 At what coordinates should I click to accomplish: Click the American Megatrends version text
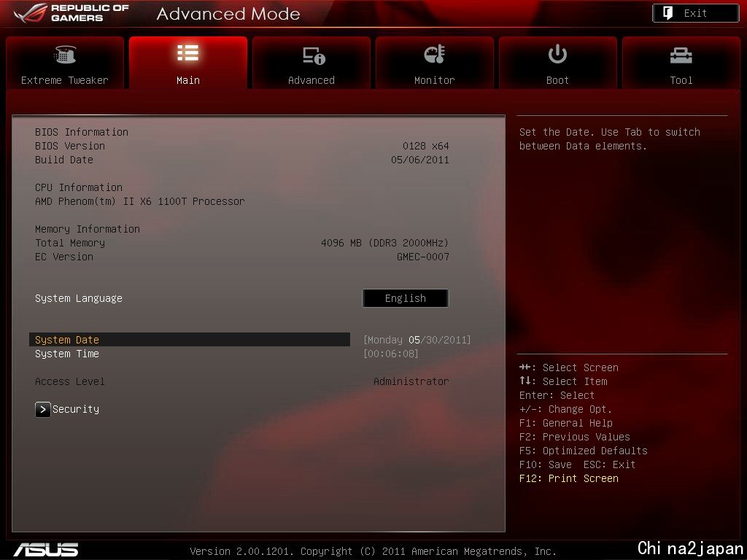point(373,551)
